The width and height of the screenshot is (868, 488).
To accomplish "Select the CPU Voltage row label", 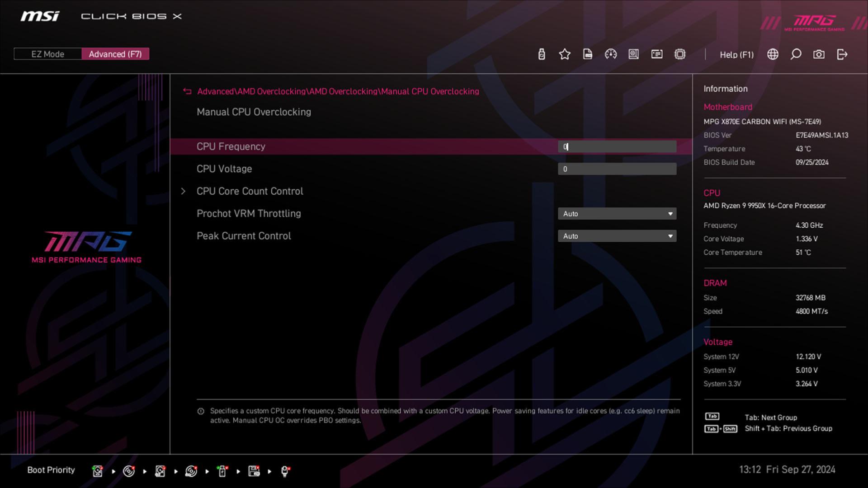I will tap(224, 169).
